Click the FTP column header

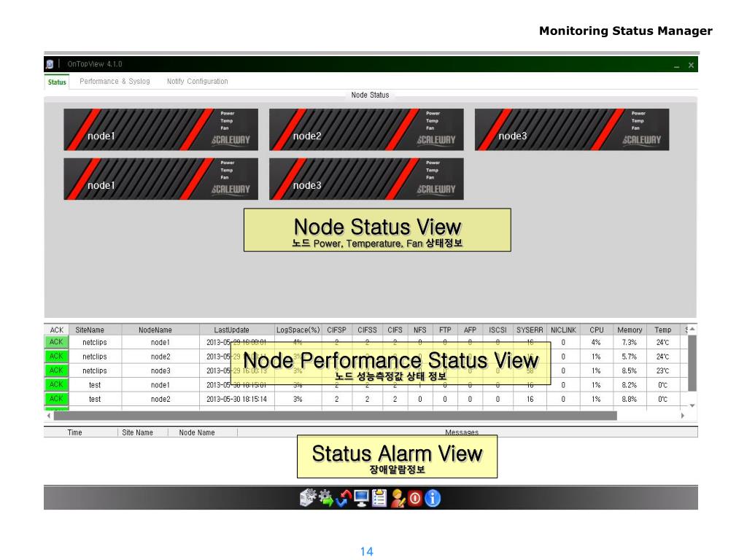click(445, 330)
